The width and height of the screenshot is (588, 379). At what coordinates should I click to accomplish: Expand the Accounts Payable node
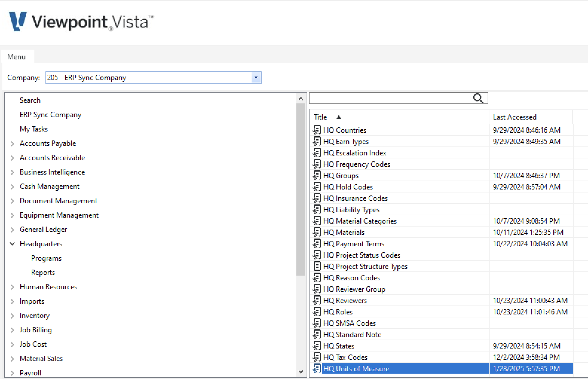click(12, 143)
